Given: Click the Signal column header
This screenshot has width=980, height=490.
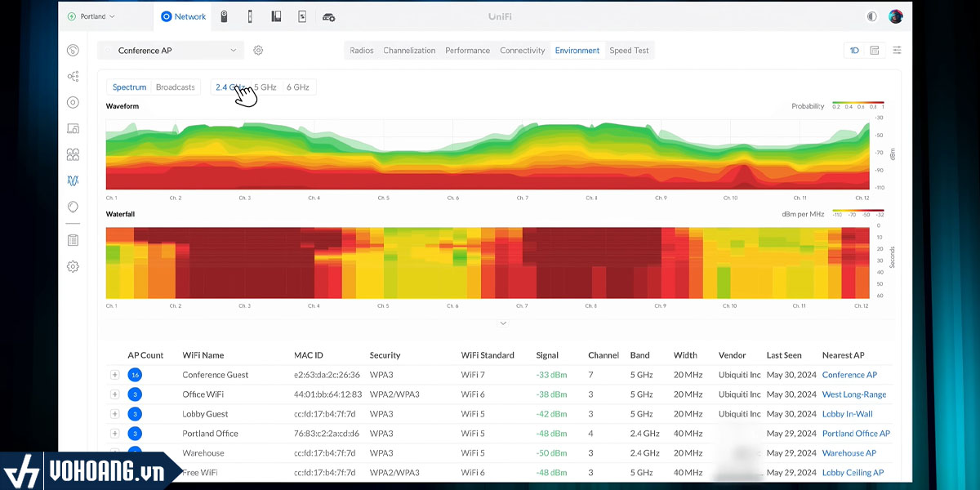Looking at the screenshot, I should [547, 355].
